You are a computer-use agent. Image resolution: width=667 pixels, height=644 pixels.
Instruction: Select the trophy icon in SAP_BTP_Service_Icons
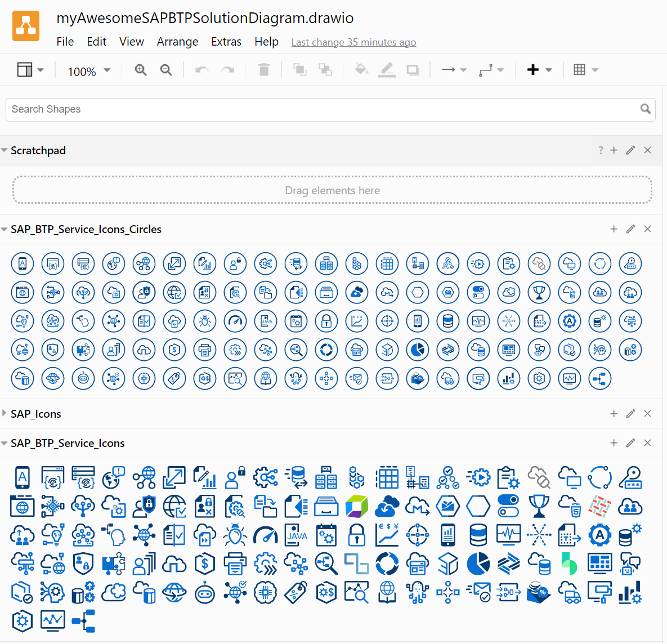539,506
